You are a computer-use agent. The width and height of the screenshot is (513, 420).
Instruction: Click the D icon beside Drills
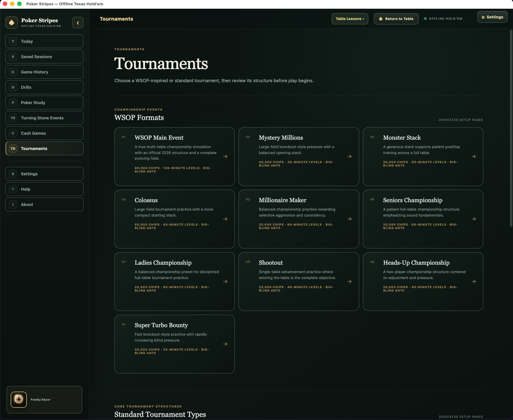(13, 87)
